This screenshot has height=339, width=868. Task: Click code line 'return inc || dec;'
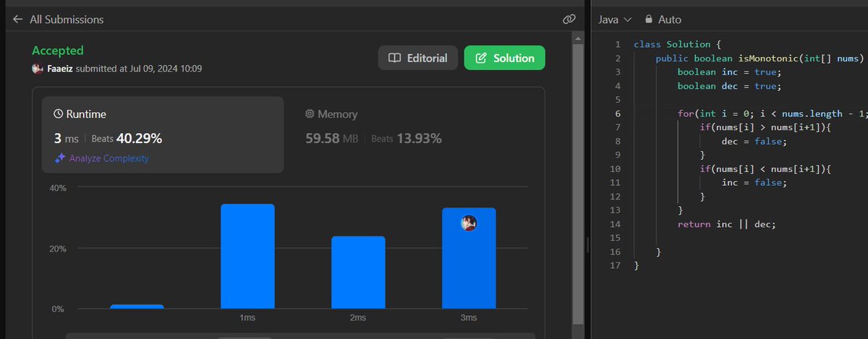726,224
